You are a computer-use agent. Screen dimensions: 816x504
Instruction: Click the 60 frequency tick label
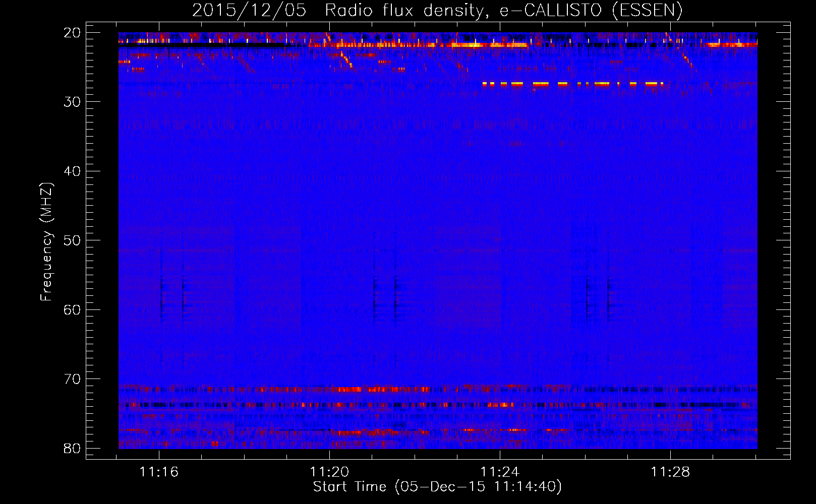[72, 309]
